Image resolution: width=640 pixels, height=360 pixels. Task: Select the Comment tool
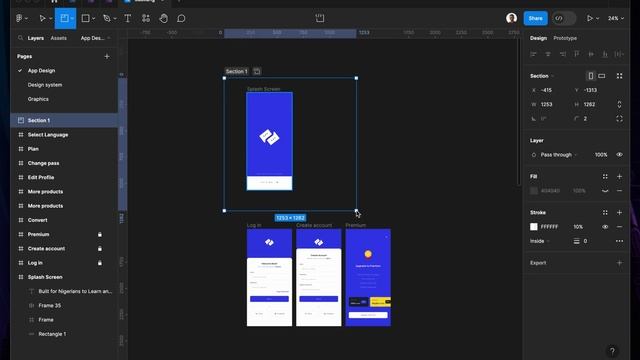(181, 18)
